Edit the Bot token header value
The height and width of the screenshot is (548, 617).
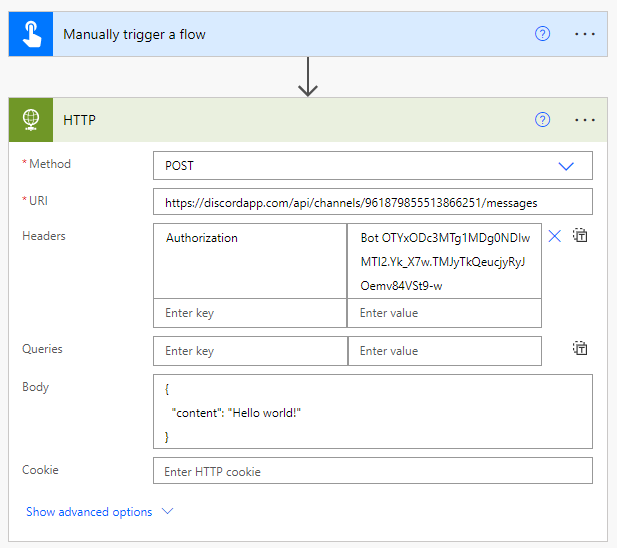[444, 261]
